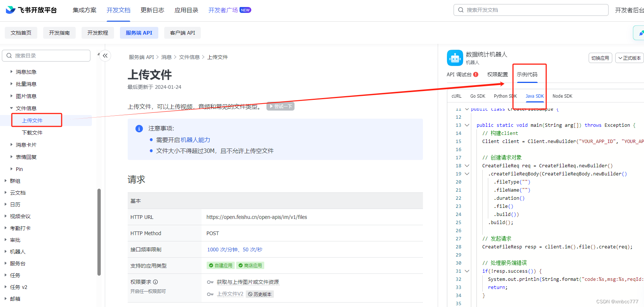Click the 搜索目录 sidebar search field
This screenshot has height=307, width=644.
coord(46,56)
